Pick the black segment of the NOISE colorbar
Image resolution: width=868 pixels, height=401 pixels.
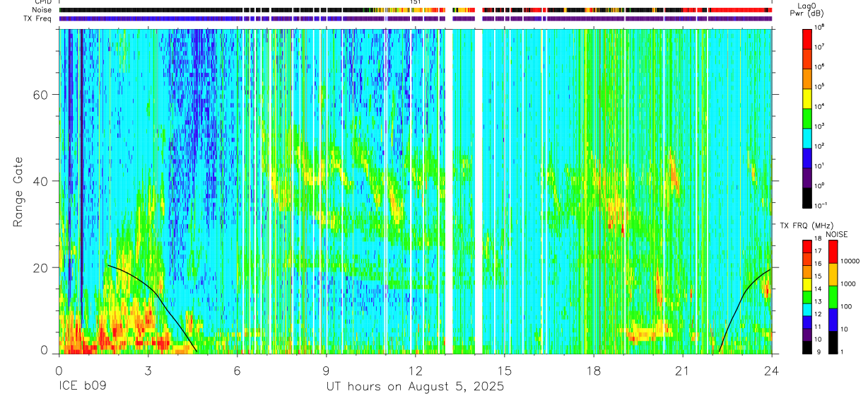coord(832,342)
